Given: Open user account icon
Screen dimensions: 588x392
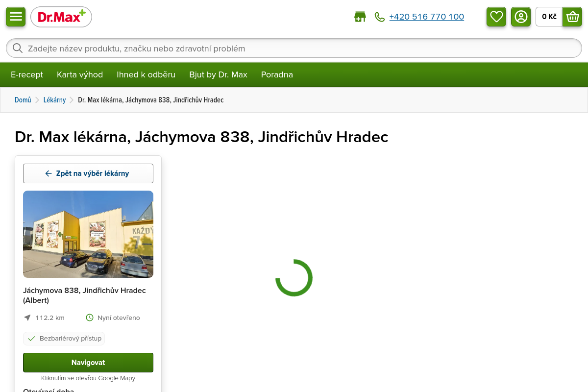Looking at the screenshot, I should (x=521, y=17).
